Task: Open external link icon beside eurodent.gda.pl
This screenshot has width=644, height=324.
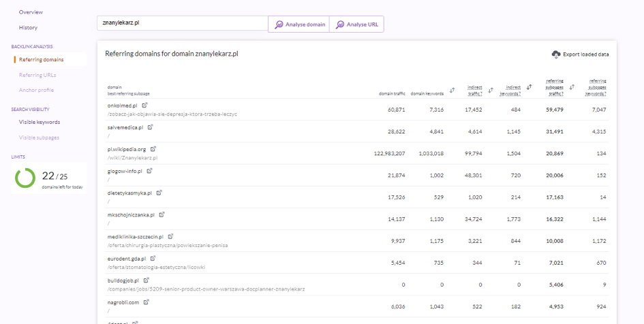Action: 153,259
